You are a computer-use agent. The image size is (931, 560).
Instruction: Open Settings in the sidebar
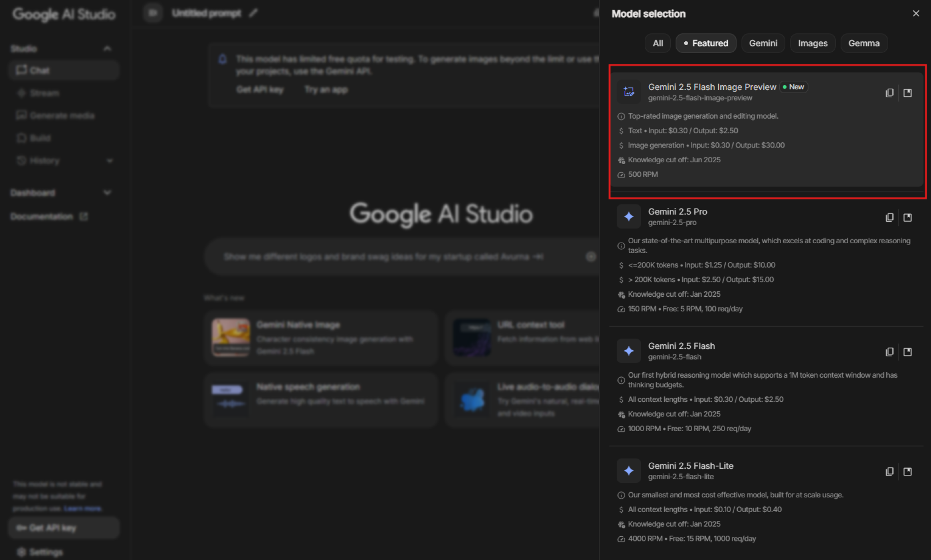coord(40,552)
